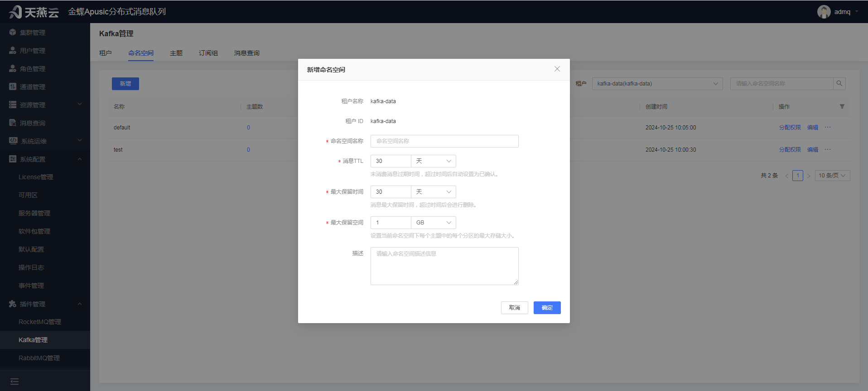Click the 最大保留空间 number field
The width and height of the screenshot is (868, 391).
pyautogui.click(x=391, y=223)
